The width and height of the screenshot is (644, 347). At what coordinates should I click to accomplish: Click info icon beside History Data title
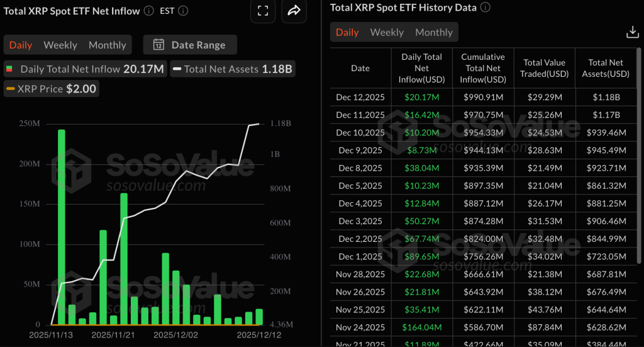coord(486,8)
